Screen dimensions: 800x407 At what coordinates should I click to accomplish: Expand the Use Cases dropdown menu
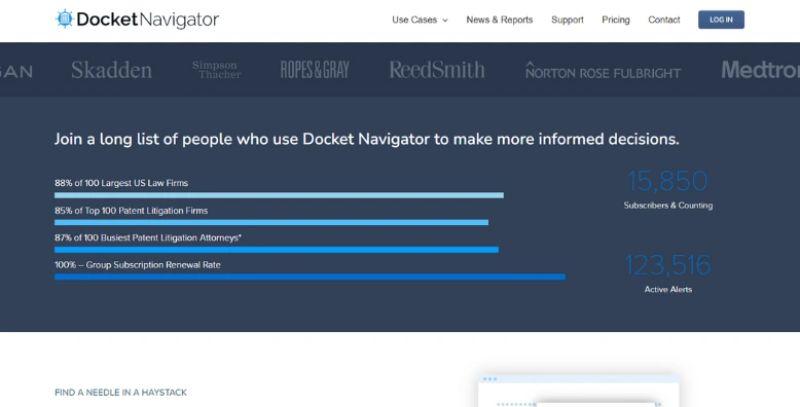(x=419, y=20)
